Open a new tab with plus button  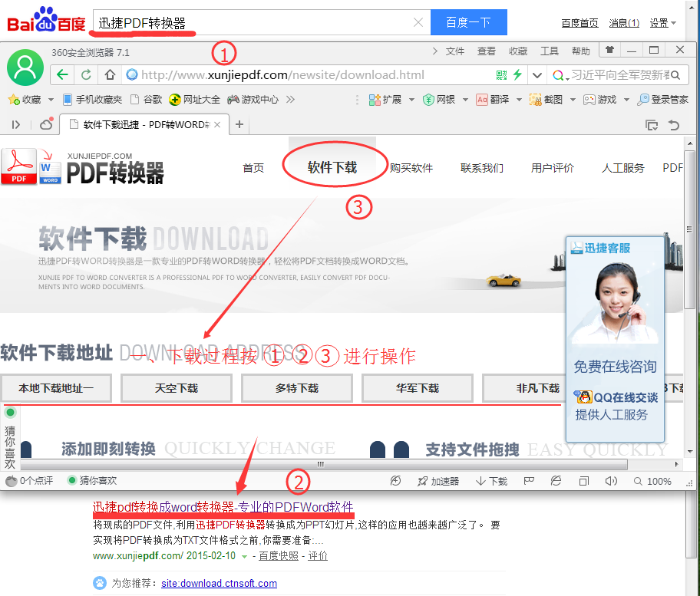239,124
